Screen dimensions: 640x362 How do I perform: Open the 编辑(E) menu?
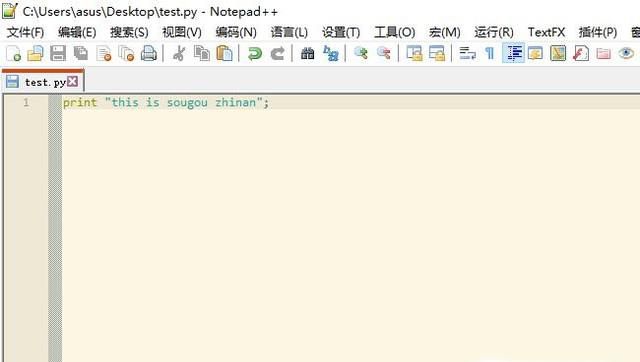[x=77, y=32]
